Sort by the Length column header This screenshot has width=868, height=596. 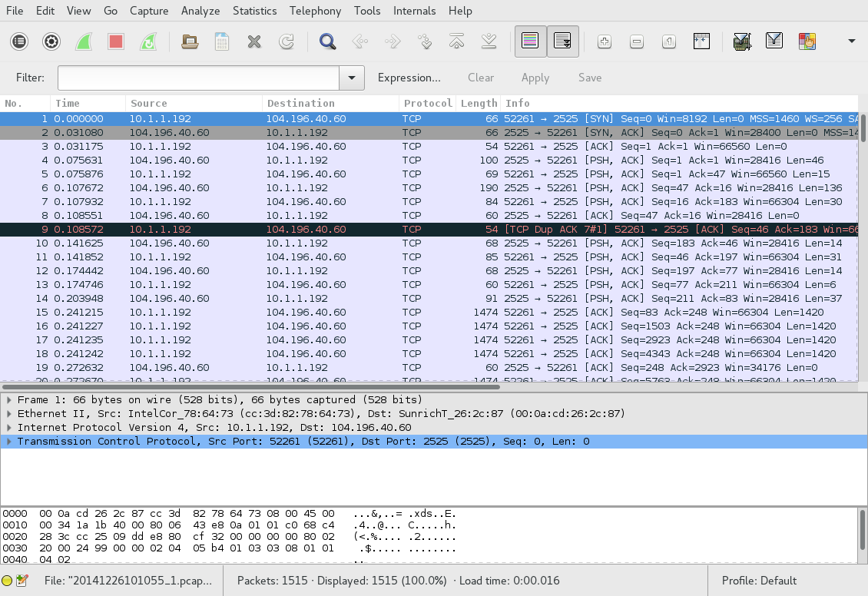[479, 103]
